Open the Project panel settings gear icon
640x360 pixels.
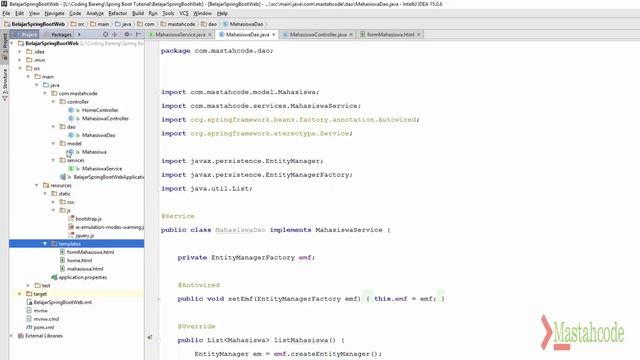click(127, 35)
